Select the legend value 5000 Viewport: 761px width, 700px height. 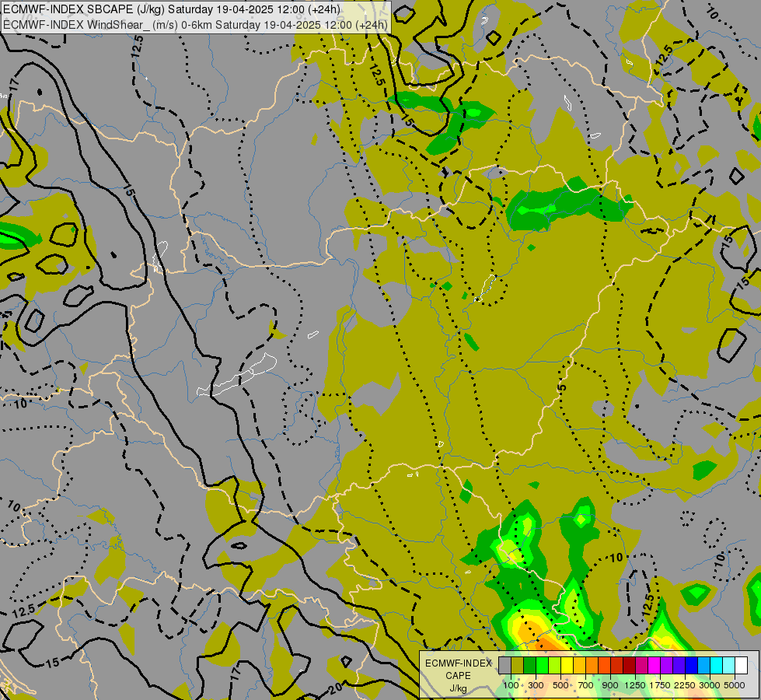click(735, 685)
